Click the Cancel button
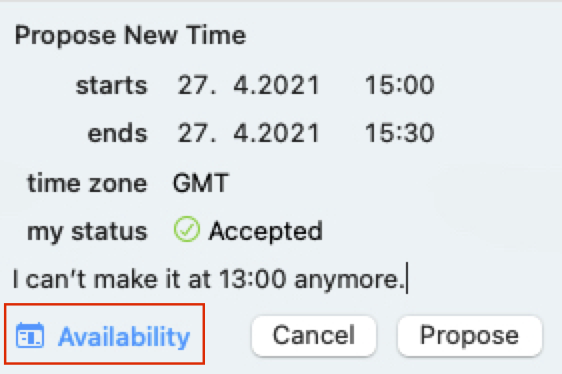Image resolution: width=562 pixels, height=374 pixels. coord(314,336)
